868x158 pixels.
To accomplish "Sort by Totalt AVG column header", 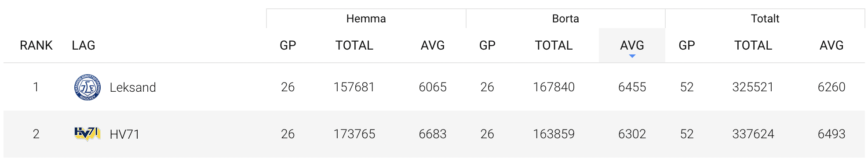I will [832, 45].
